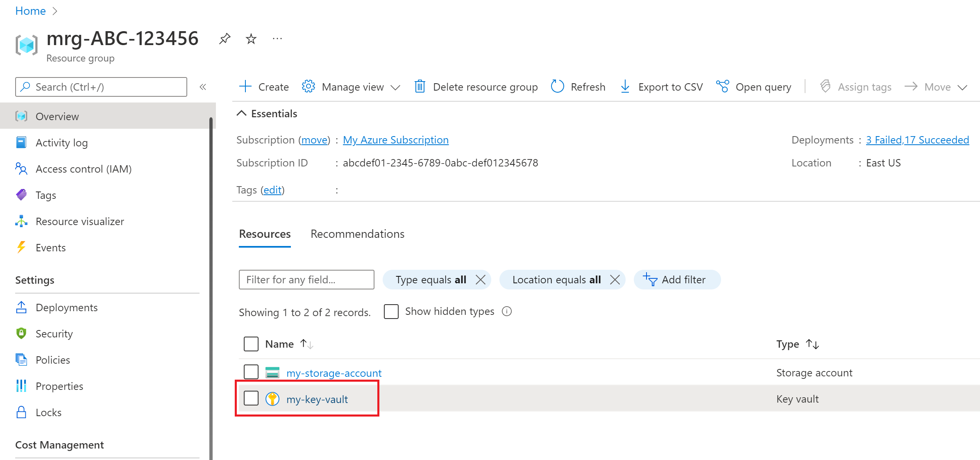Viewport: 980px width, 460px height.
Task: View the 3 Failed, 17 Succeeded deployments
Action: (x=917, y=140)
